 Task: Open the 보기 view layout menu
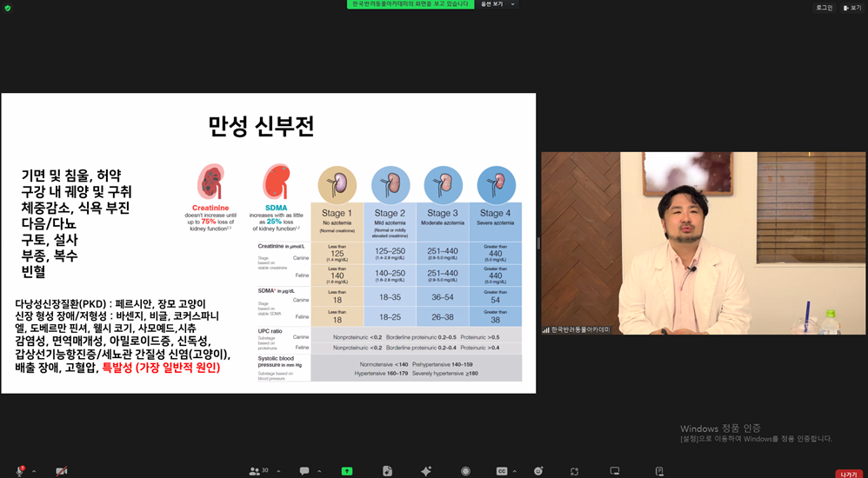point(852,8)
